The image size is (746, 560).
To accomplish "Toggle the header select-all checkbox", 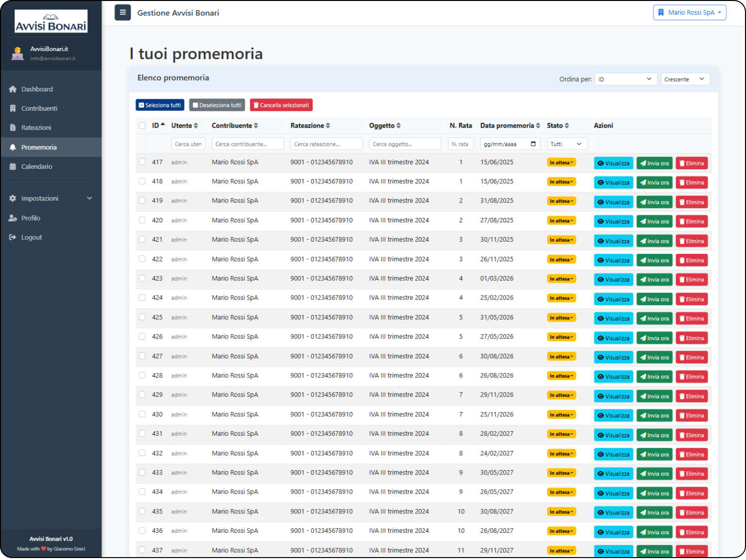I will [142, 126].
